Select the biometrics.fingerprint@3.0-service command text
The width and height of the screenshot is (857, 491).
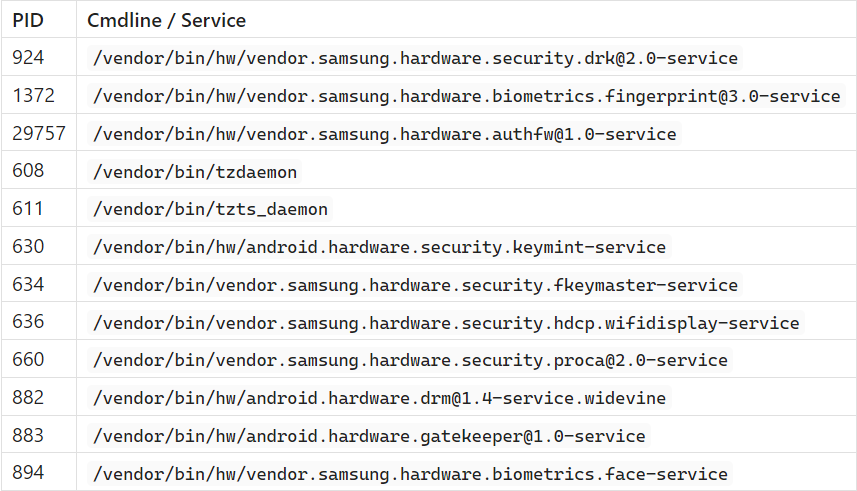tap(466, 96)
